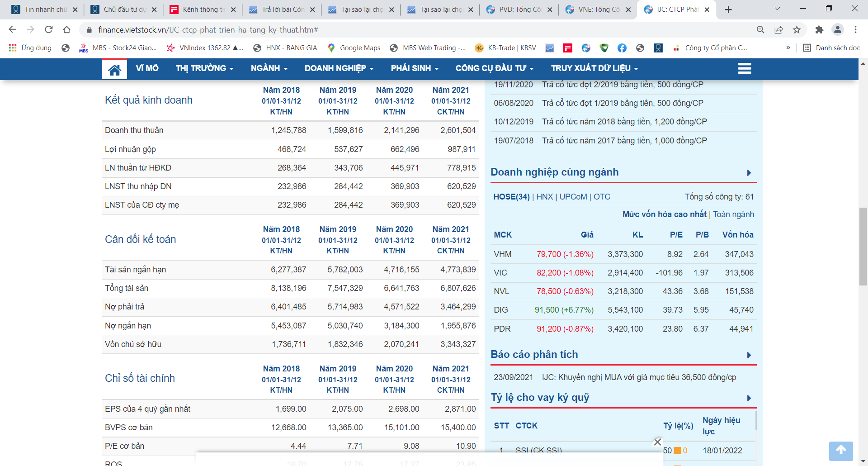Open IJC Khuyến nghị MUA report
The image size is (868, 466).
(639, 377)
